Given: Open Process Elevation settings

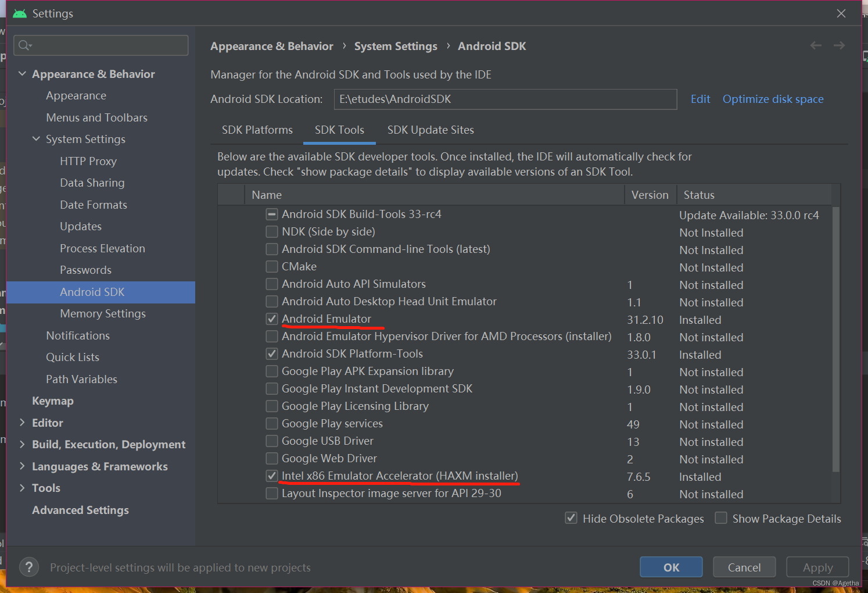Looking at the screenshot, I should [102, 248].
